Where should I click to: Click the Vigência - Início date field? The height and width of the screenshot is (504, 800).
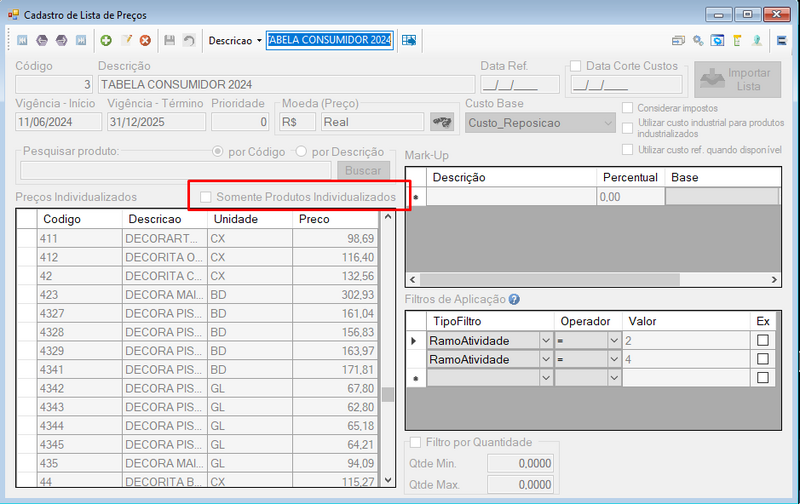coord(59,122)
